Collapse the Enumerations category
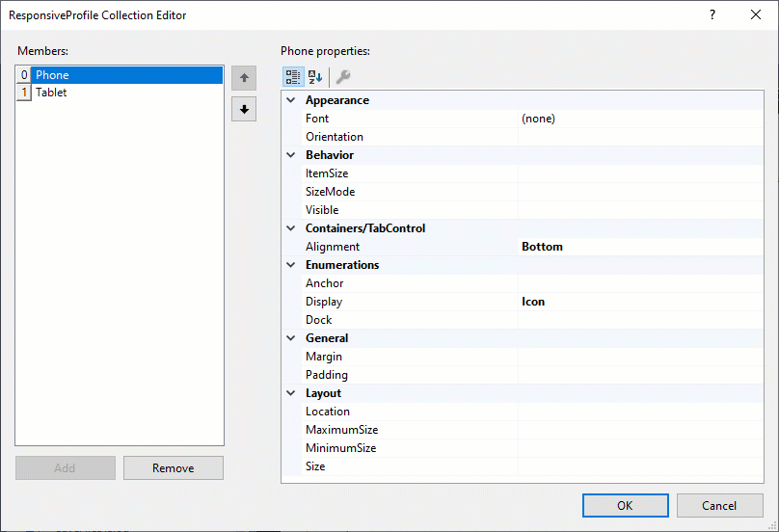The width and height of the screenshot is (779, 532). coord(291,265)
